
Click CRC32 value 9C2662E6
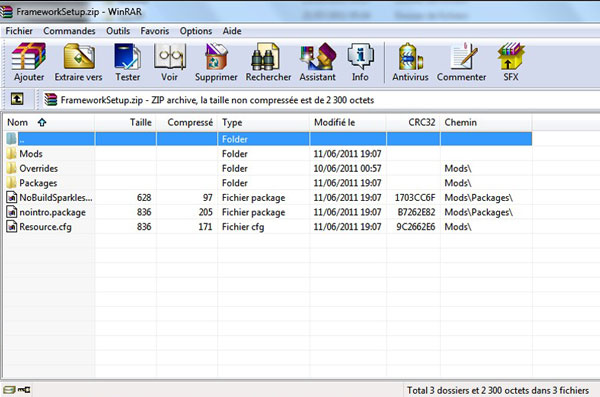[x=416, y=227]
